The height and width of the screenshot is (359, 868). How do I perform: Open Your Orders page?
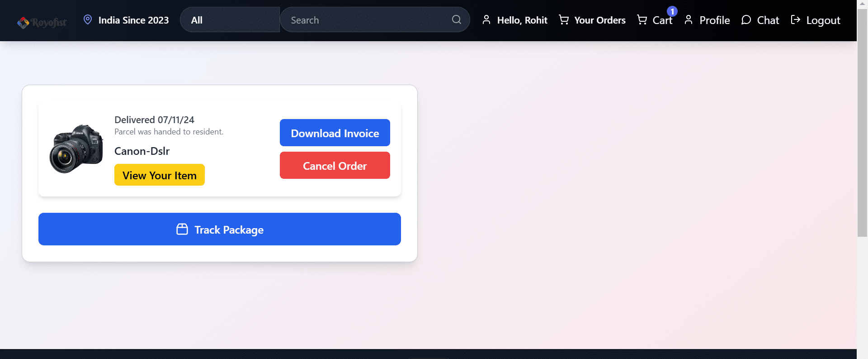tap(599, 20)
